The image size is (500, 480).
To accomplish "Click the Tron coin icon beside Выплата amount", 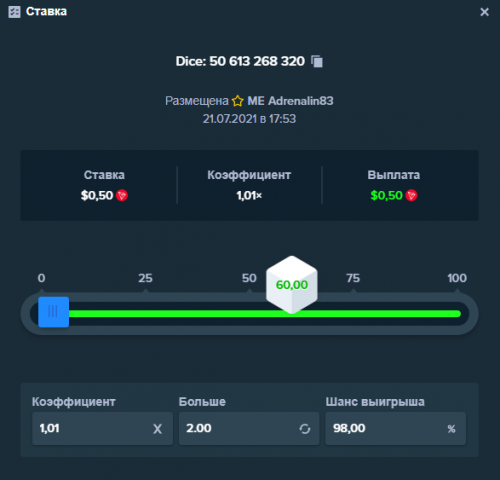I will point(411,195).
